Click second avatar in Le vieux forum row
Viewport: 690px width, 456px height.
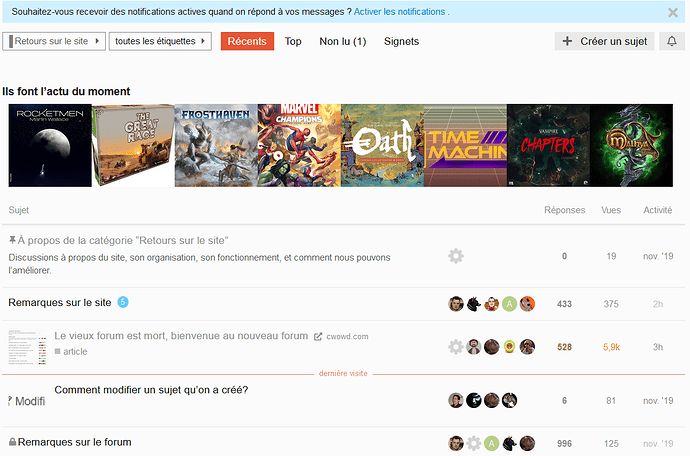coord(474,347)
